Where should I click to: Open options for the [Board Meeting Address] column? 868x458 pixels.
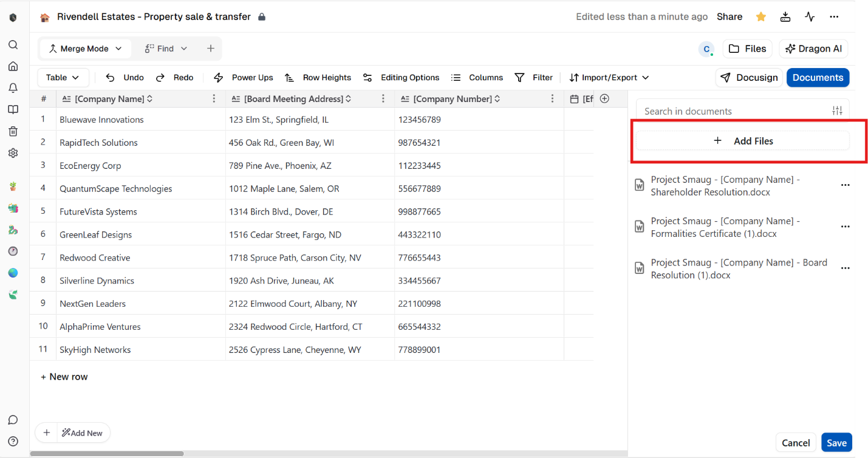(383, 98)
